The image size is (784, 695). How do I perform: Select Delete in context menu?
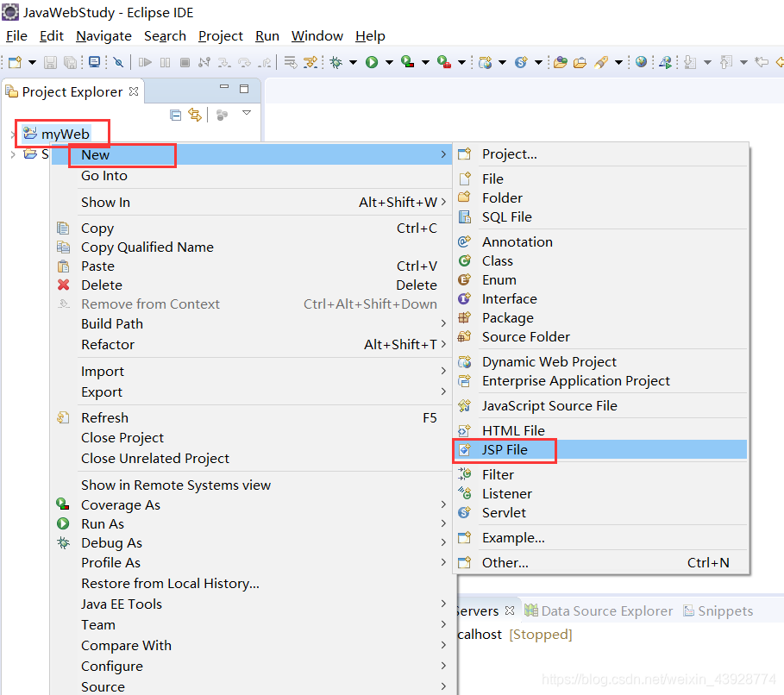pyautogui.click(x=252, y=285)
